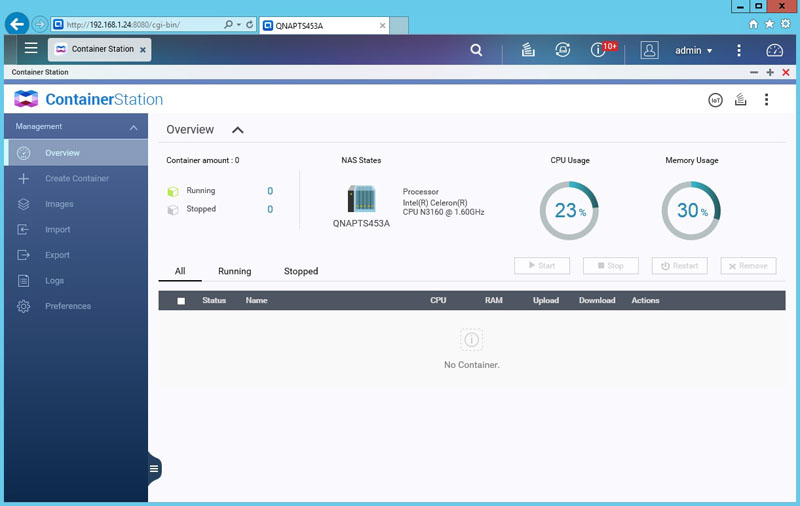Open the QTS dashboard gauge icon
Viewport: 800px width, 506px height.
(x=774, y=50)
